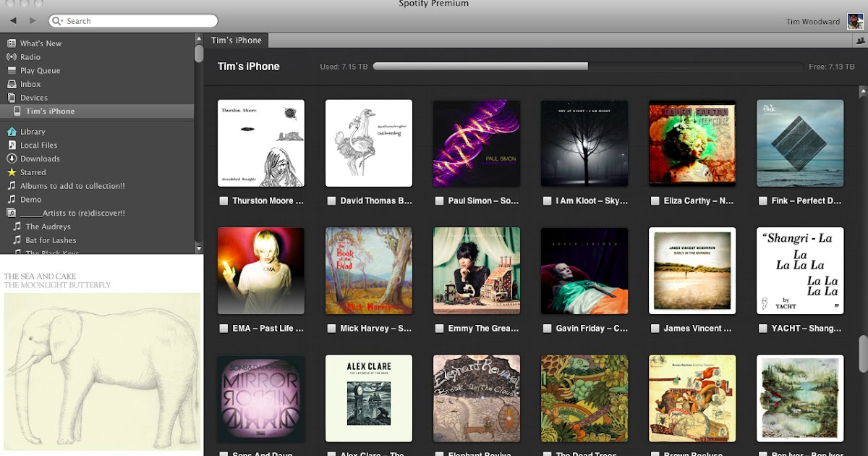
Task: Select What's New in the sidebar
Action: [41, 43]
